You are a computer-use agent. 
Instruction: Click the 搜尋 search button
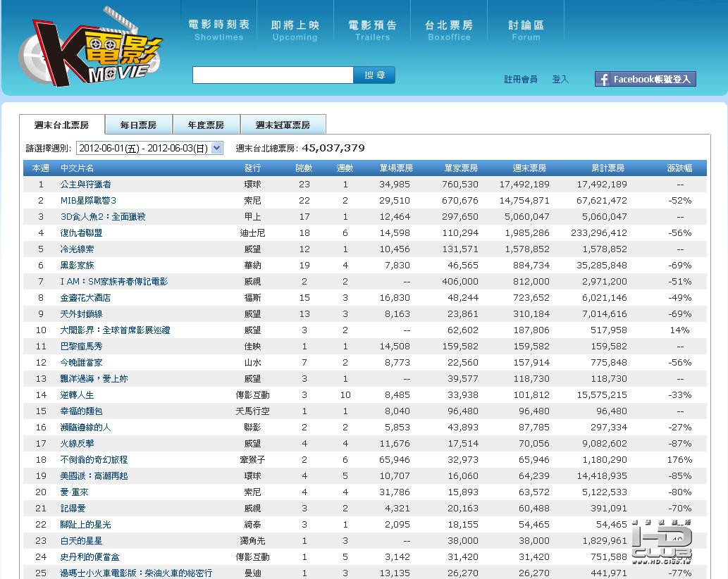(x=374, y=75)
